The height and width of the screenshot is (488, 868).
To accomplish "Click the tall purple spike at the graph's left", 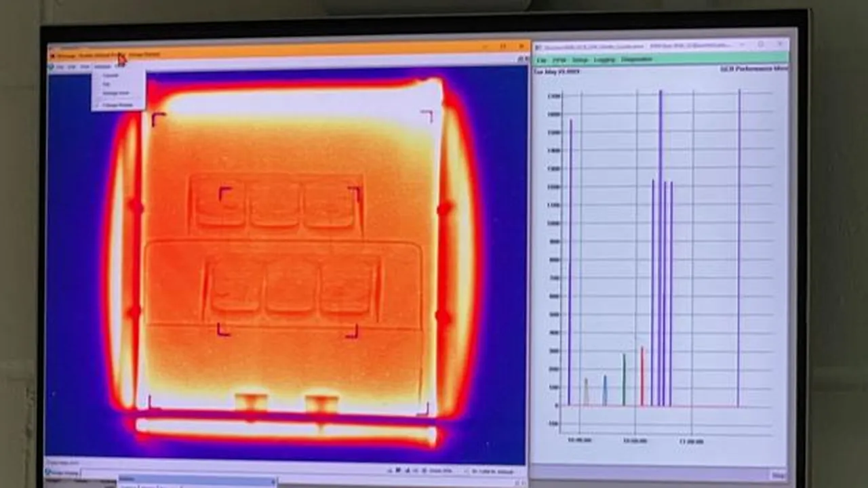I will (x=570, y=263).
